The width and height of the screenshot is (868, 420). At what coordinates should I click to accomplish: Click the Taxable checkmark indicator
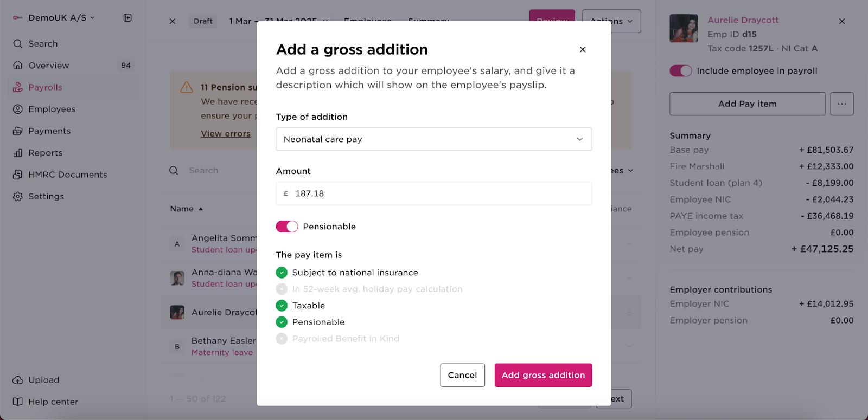(x=282, y=305)
